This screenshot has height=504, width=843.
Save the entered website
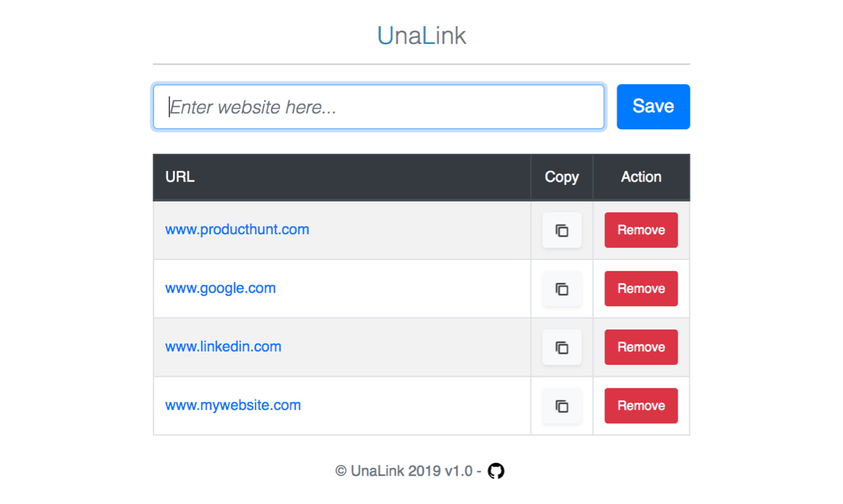[x=652, y=106]
